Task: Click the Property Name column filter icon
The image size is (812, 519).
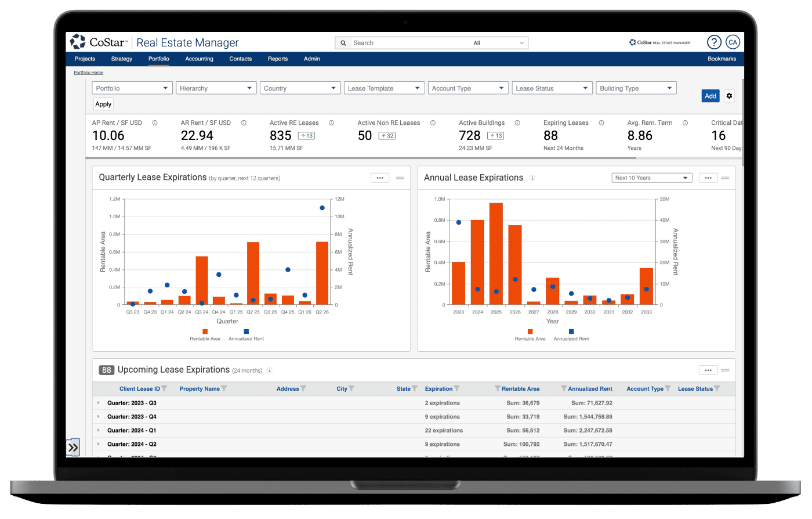Action: pyautogui.click(x=224, y=389)
